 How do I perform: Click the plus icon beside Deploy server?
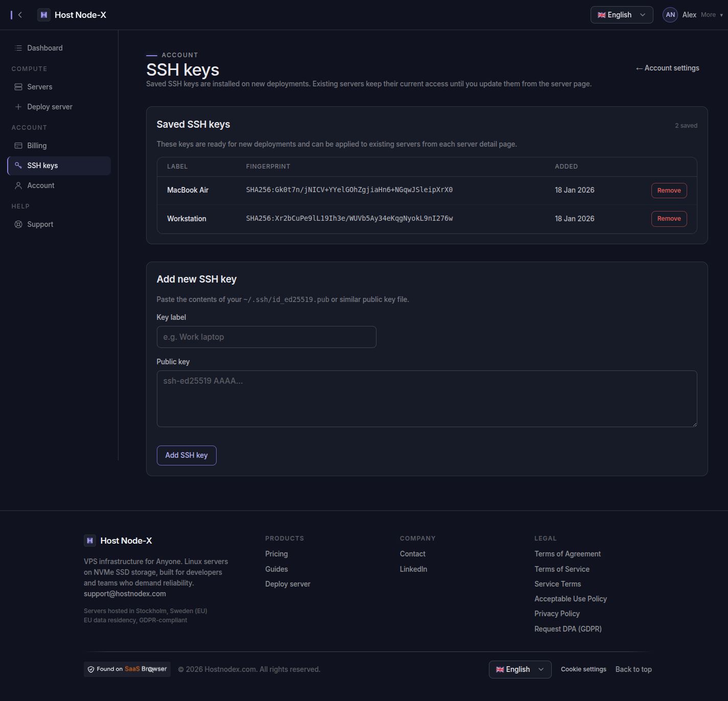[x=18, y=107]
